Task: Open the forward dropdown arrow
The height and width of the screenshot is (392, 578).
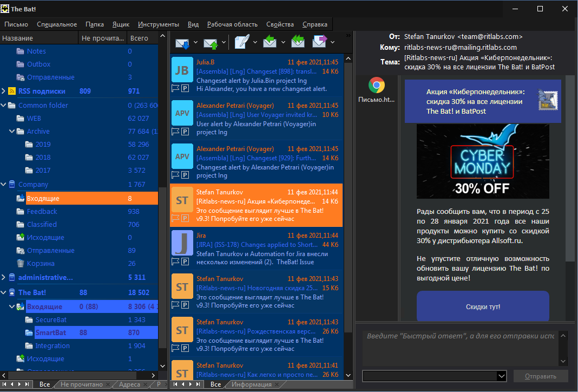Action: pos(332,42)
